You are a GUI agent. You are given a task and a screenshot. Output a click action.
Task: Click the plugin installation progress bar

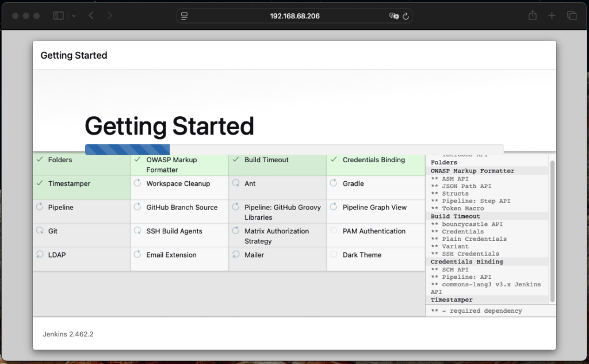(x=294, y=149)
